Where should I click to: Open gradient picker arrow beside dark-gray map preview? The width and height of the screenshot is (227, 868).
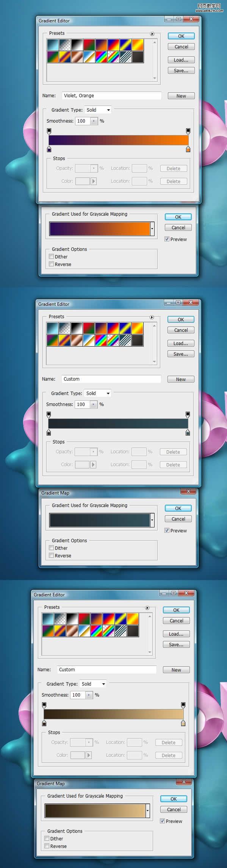click(152, 520)
